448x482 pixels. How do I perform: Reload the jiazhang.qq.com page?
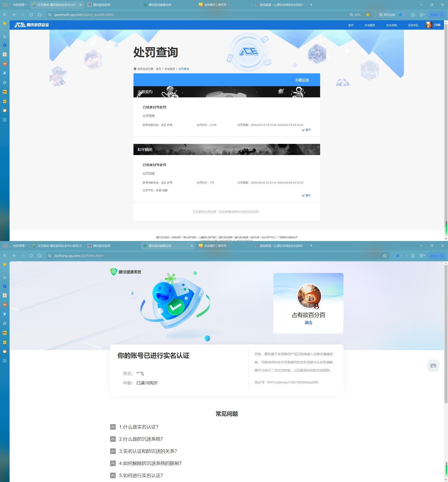(x=31, y=256)
